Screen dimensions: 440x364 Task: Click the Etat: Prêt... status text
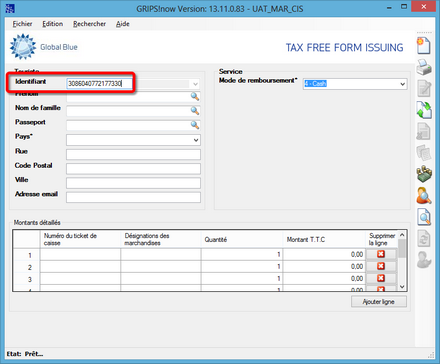pos(25,354)
